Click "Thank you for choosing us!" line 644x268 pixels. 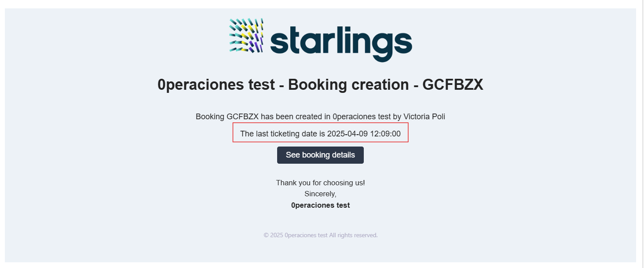tap(320, 183)
